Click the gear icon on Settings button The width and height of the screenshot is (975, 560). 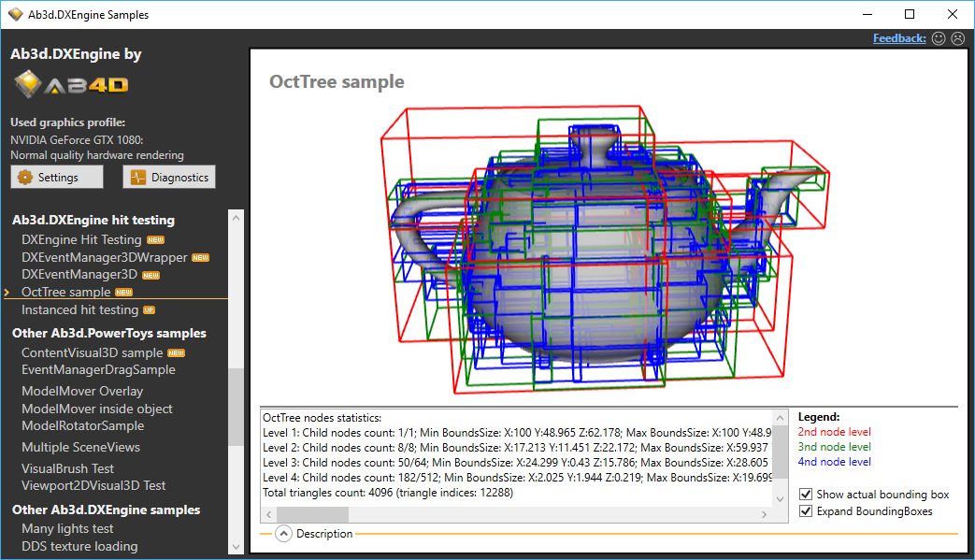point(25,178)
